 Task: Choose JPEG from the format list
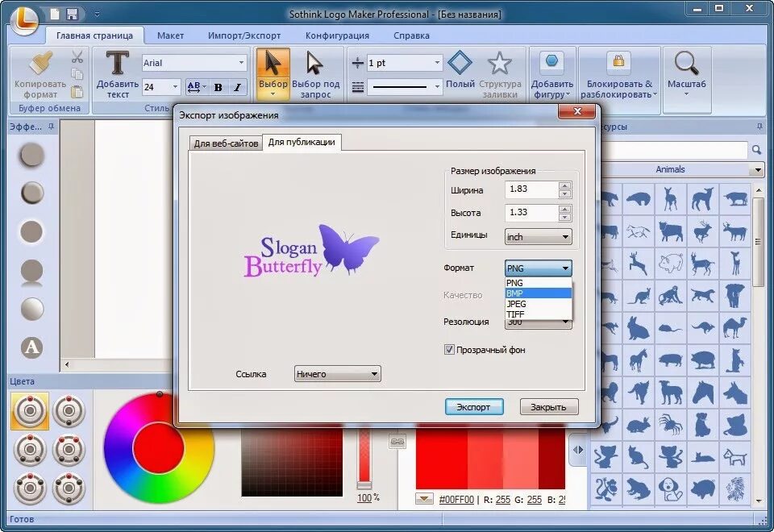click(538, 304)
